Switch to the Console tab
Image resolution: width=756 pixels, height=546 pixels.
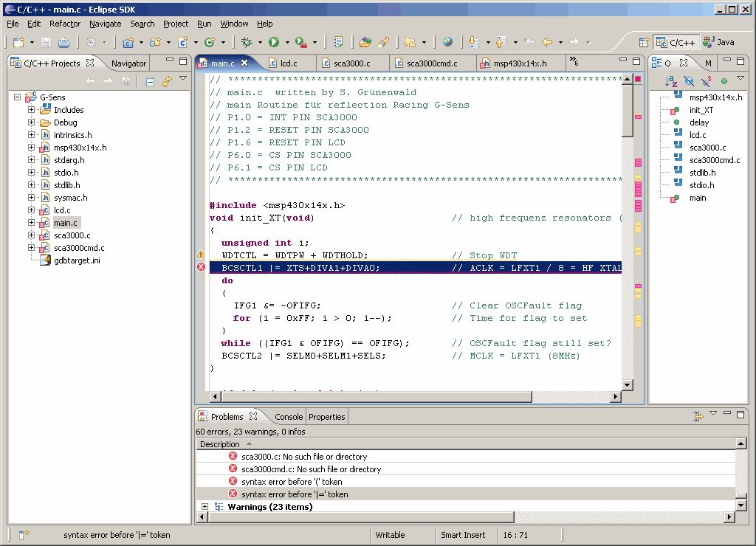point(288,417)
